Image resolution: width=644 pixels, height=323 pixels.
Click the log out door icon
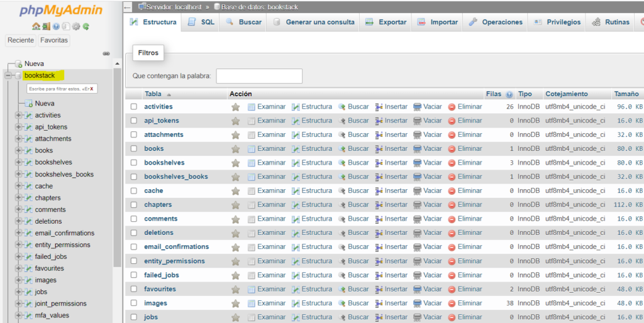point(46,26)
